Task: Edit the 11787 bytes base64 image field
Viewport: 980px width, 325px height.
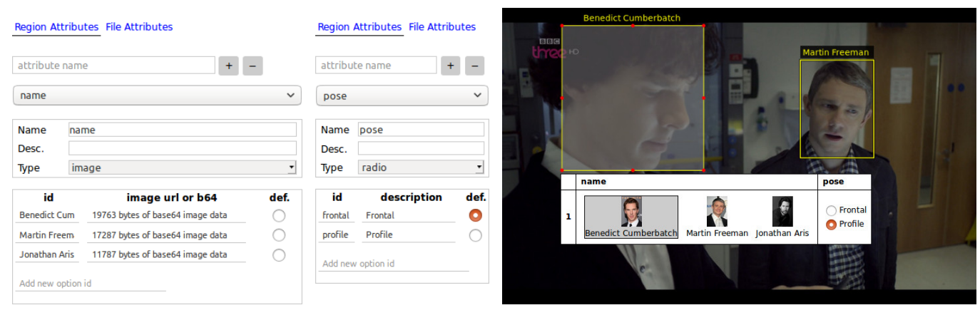Action: tap(167, 255)
